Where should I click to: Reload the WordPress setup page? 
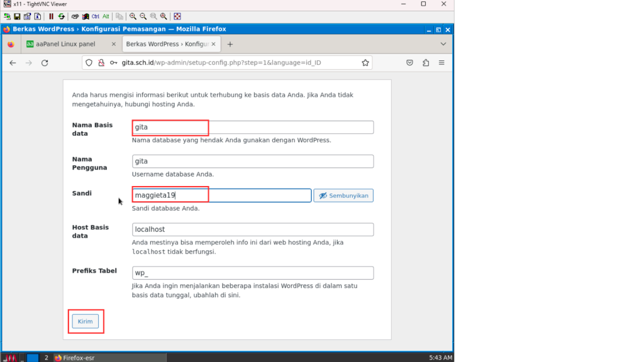point(45,63)
